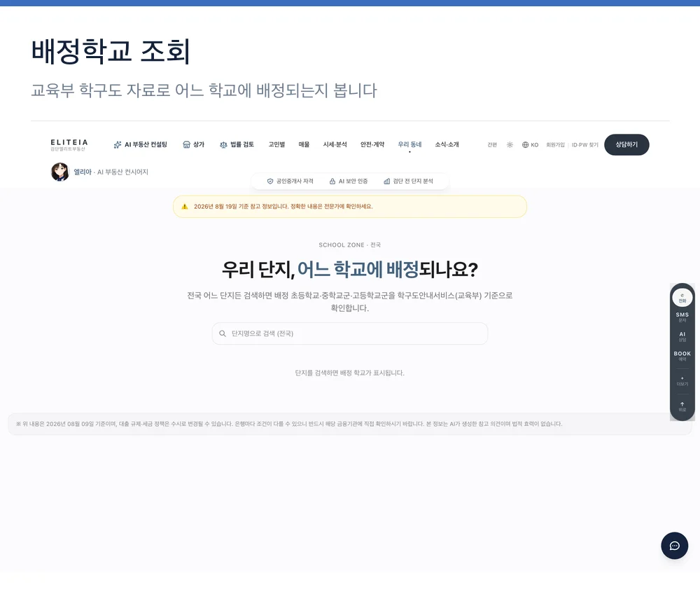Click the SCHOOL ZONE · 전국 label

[x=349, y=245]
